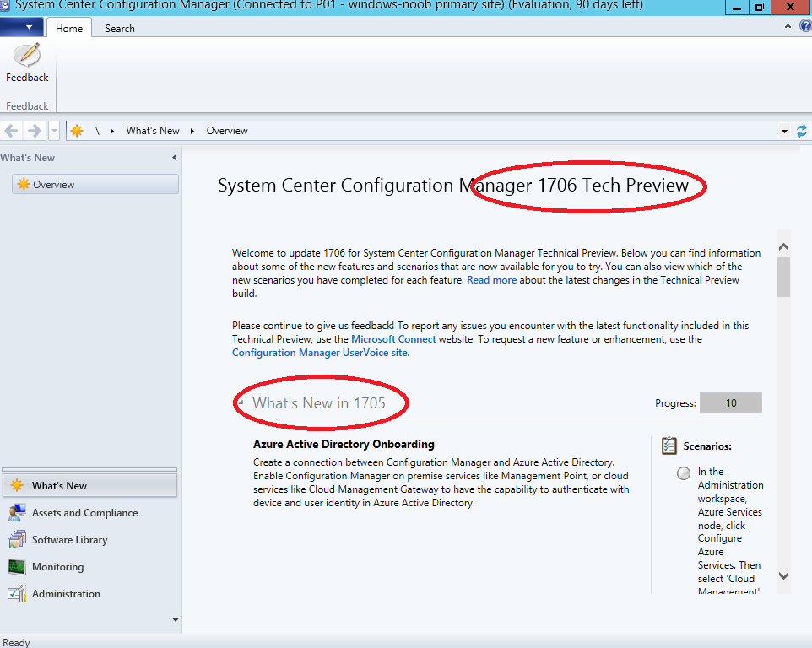Click the scroll up arrow
The width and height of the screenshot is (812, 648).
[x=784, y=247]
